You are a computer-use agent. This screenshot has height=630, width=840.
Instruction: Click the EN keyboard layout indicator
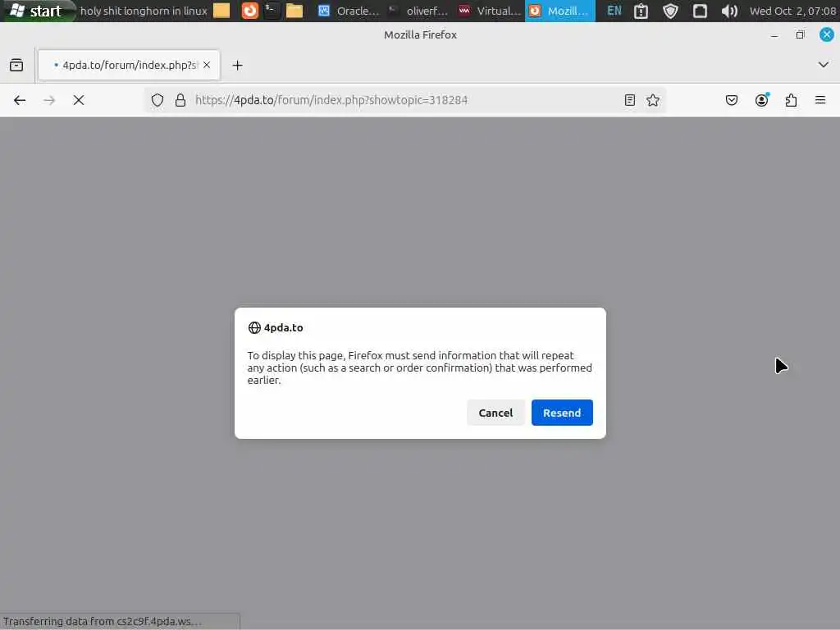click(x=614, y=11)
